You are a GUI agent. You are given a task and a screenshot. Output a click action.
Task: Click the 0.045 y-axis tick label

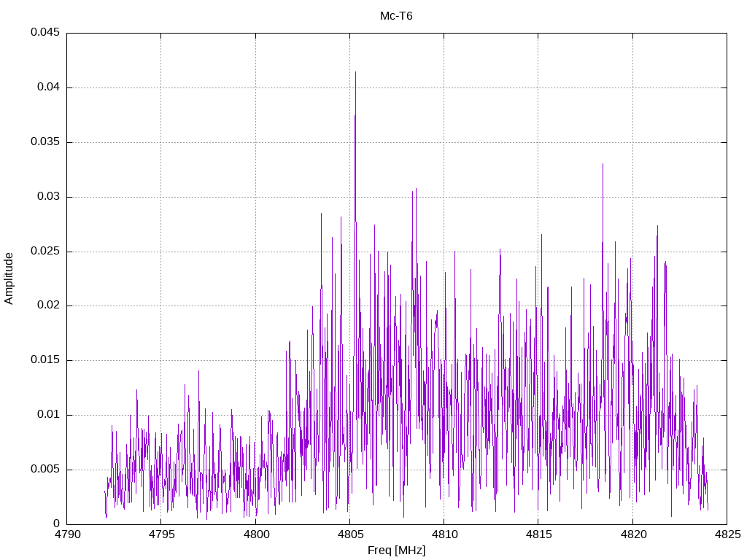click(45, 32)
